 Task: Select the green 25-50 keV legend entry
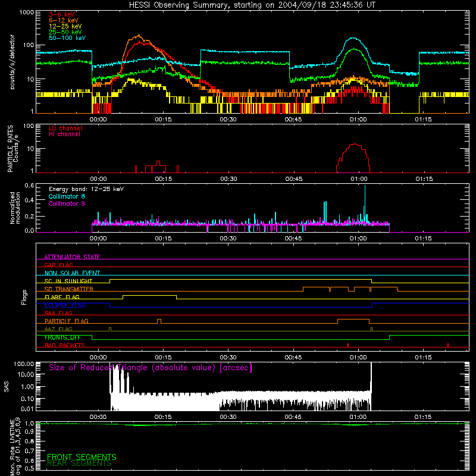point(65,32)
